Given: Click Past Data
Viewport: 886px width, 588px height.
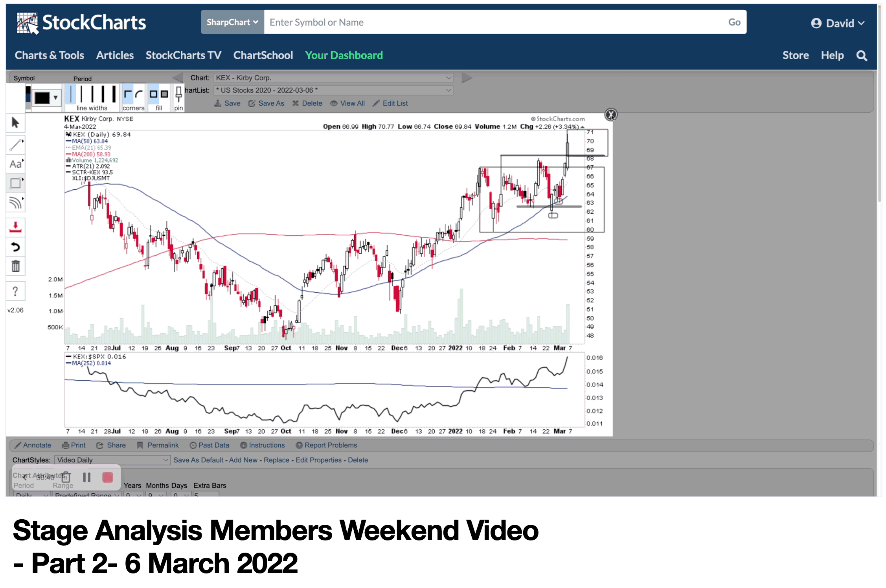Looking at the screenshot, I should (209, 445).
